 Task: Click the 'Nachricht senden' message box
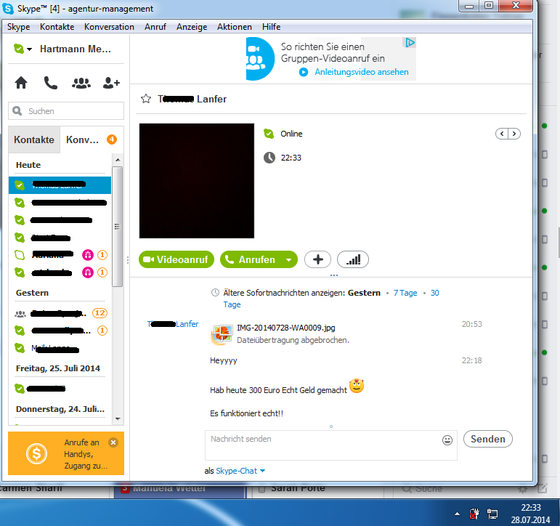(331, 445)
